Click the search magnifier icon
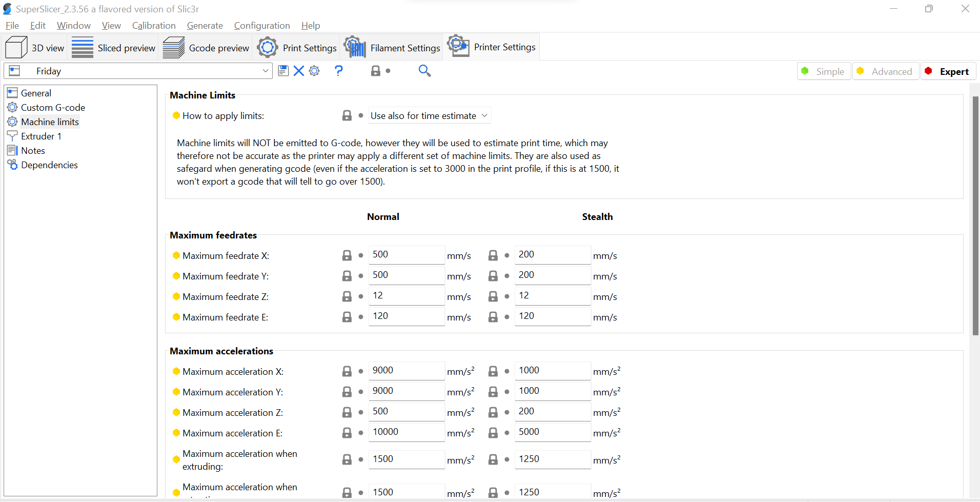Viewport: 980px width, 502px height. tap(424, 71)
